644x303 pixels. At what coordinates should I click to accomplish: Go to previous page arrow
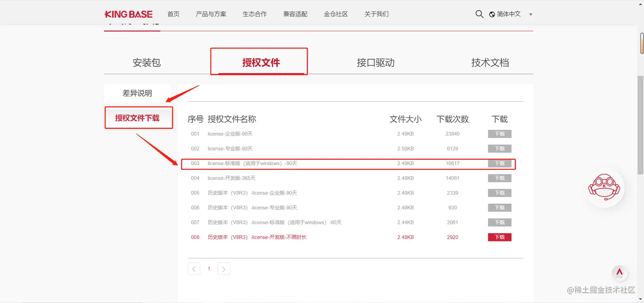click(194, 268)
